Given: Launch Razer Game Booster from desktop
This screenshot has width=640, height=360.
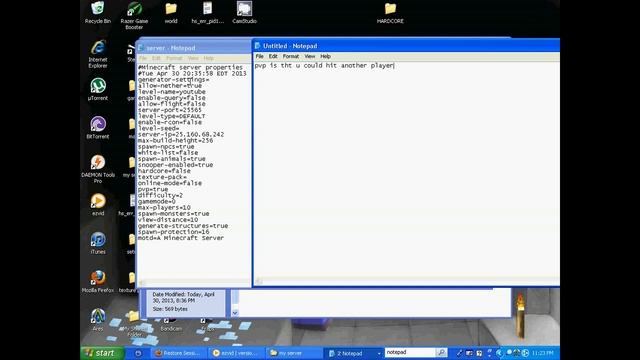Looking at the screenshot, I should 134,15.
